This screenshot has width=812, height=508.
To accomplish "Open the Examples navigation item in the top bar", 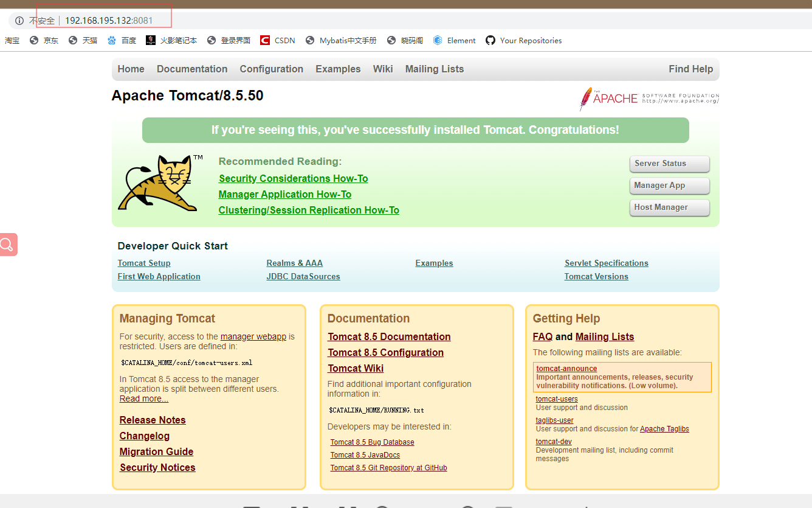I will (338, 69).
